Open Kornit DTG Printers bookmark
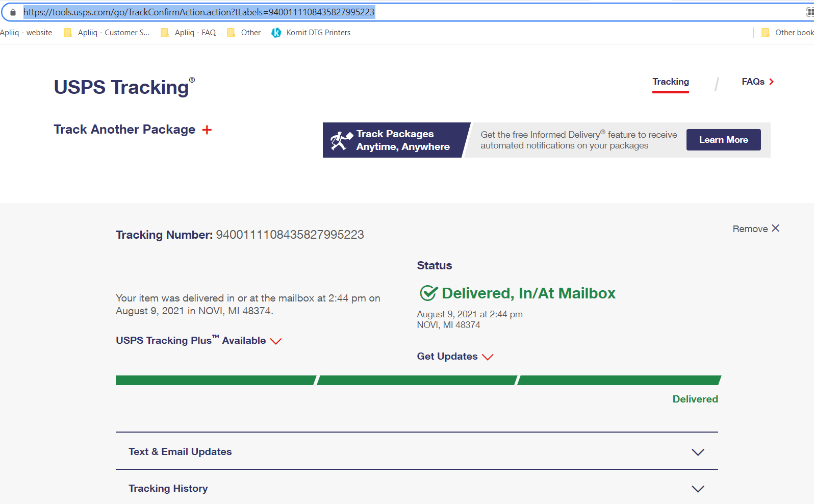The height and width of the screenshot is (504, 814). tap(311, 33)
